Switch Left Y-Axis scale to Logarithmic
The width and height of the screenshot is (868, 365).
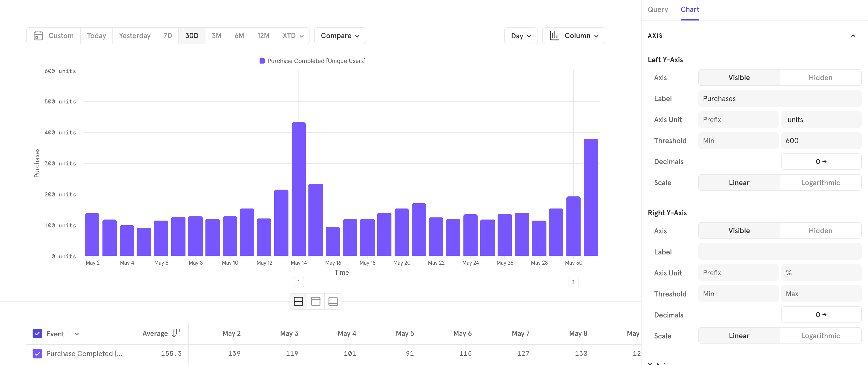click(x=820, y=183)
